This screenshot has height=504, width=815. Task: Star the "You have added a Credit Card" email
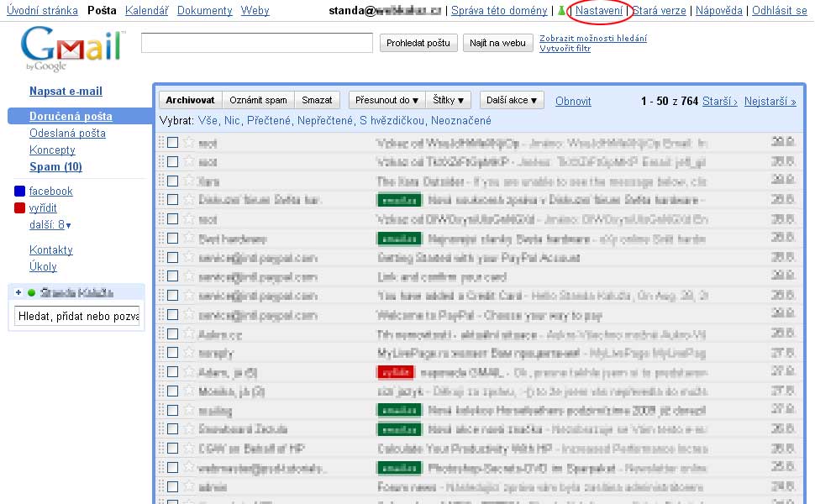coord(189,295)
